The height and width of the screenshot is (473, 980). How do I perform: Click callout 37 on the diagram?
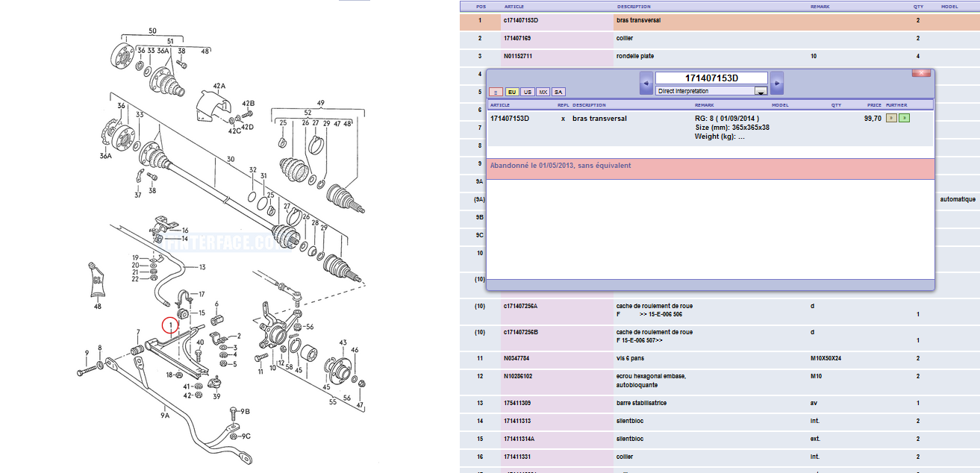coord(138,195)
